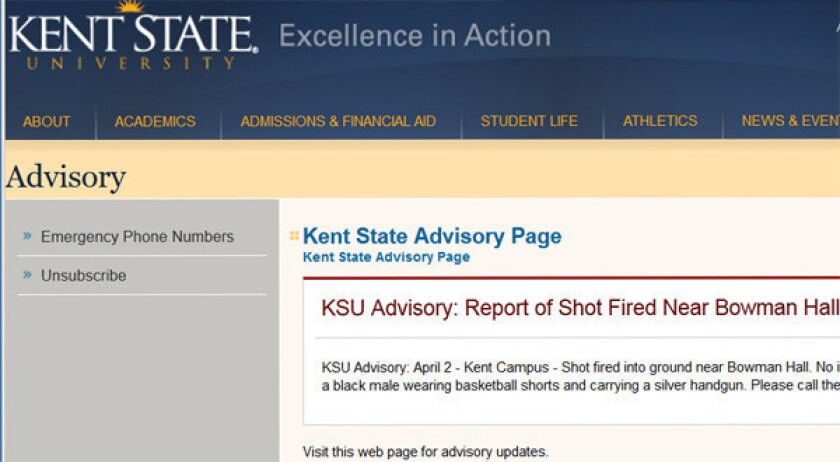The image size is (840, 462).
Task: Click the small Kent State Advisory Page subtitle
Action: 386,257
